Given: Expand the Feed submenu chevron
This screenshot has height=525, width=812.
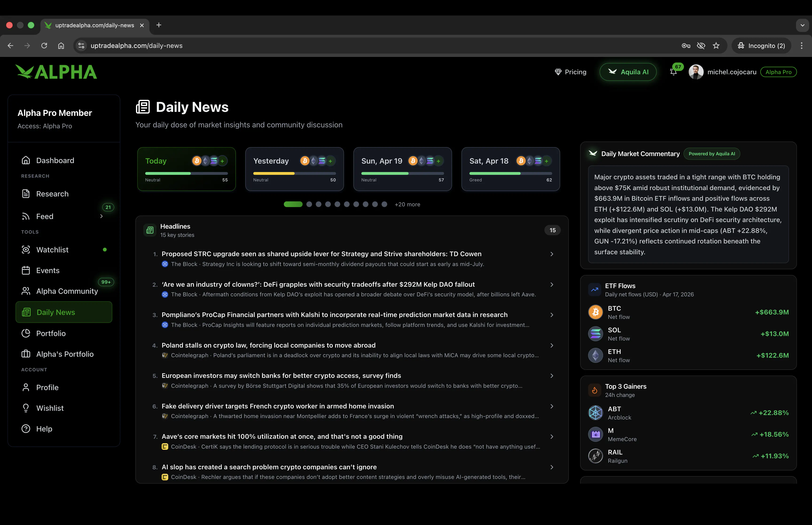Looking at the screenshot, I should (x=101, y=216).
